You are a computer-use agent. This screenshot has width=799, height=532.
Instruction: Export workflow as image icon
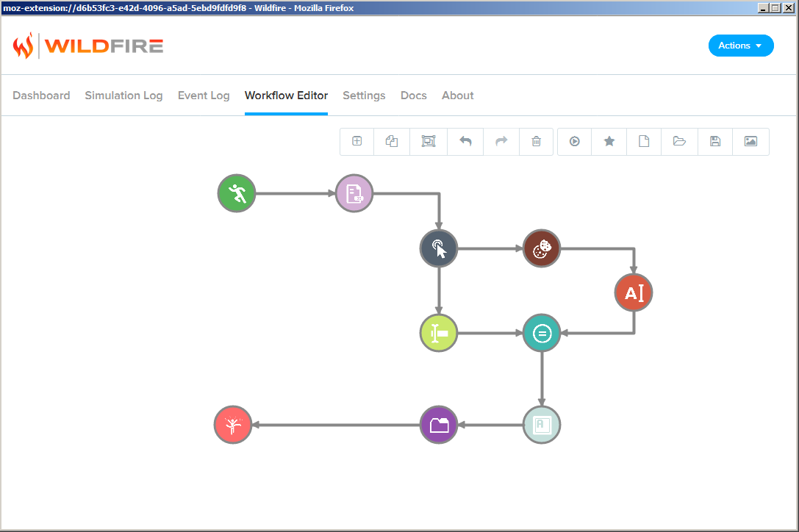(750, 142)
